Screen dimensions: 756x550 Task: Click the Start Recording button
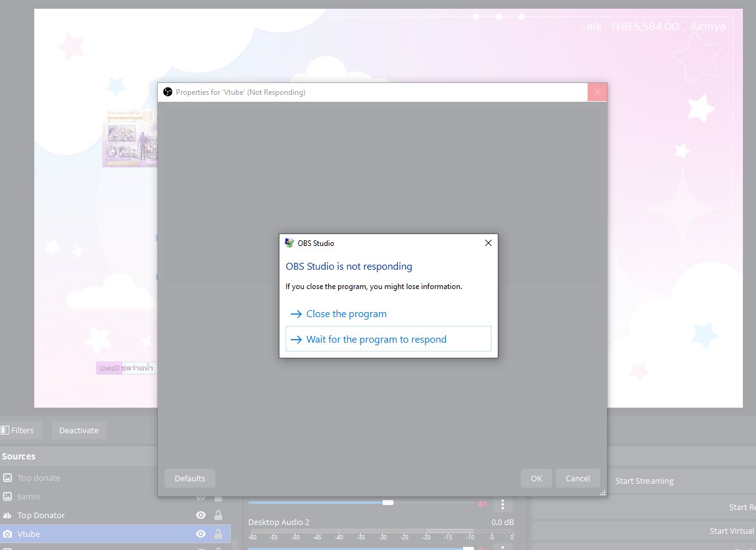coord(644,507)
